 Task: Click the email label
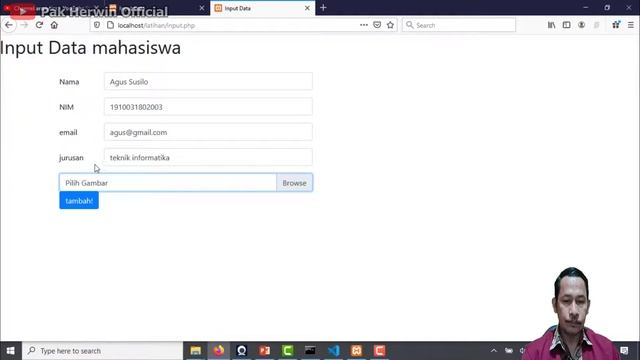pos(68,132)
